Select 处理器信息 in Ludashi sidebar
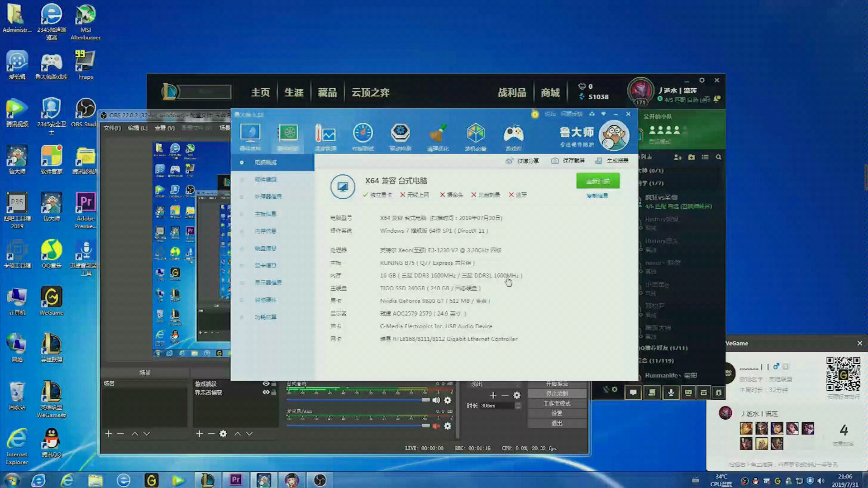Image resolution: width=868 pixels, height=488 pixels. pos(272,197)
